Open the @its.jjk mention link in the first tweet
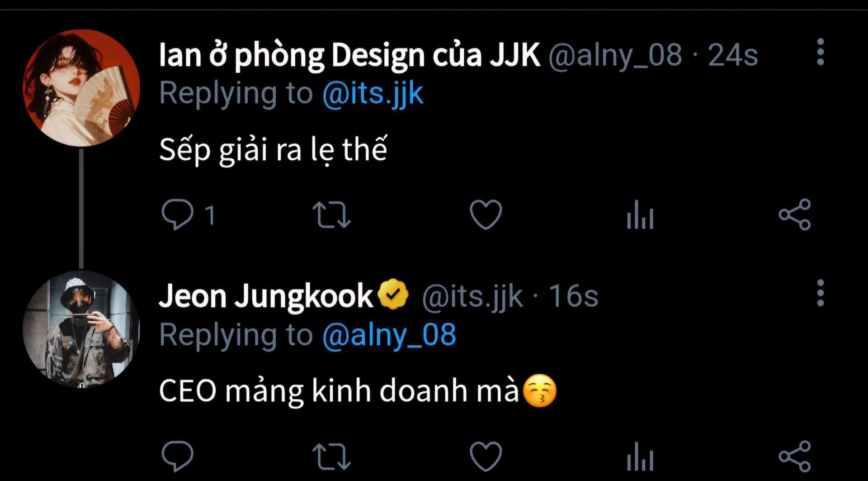 point(373,93)
